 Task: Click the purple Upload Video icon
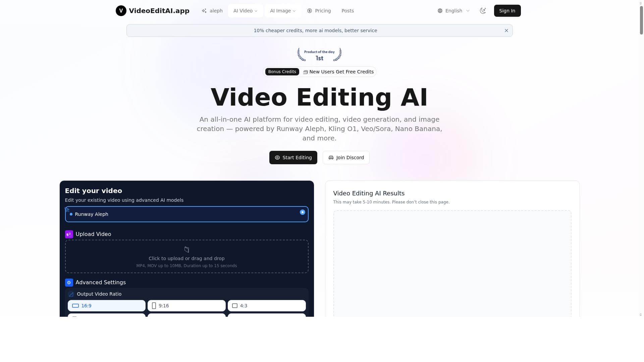pos(69,234)
